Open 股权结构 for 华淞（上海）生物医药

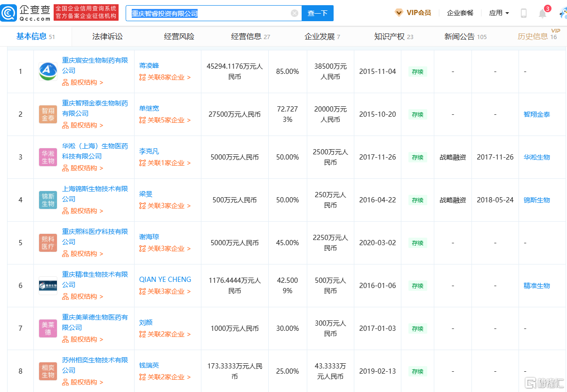pyautogui.click(x=83, y=168)
